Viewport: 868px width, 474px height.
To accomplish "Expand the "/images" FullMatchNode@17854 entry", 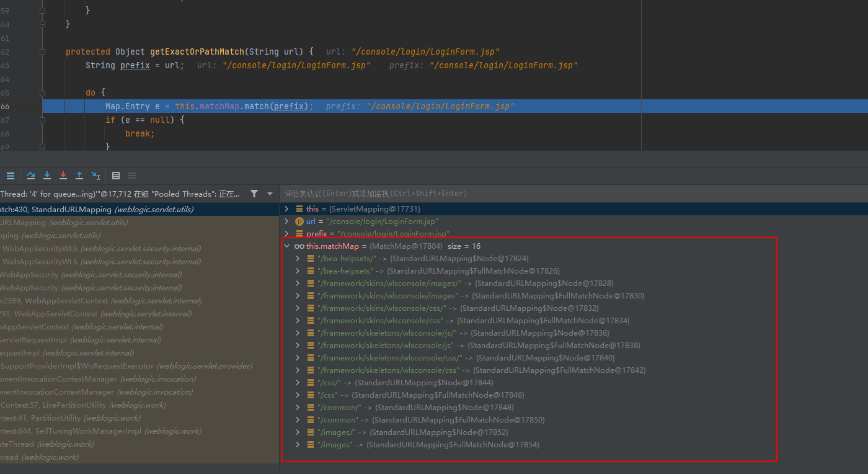I will pyautogui.click(x=298, y=445).
